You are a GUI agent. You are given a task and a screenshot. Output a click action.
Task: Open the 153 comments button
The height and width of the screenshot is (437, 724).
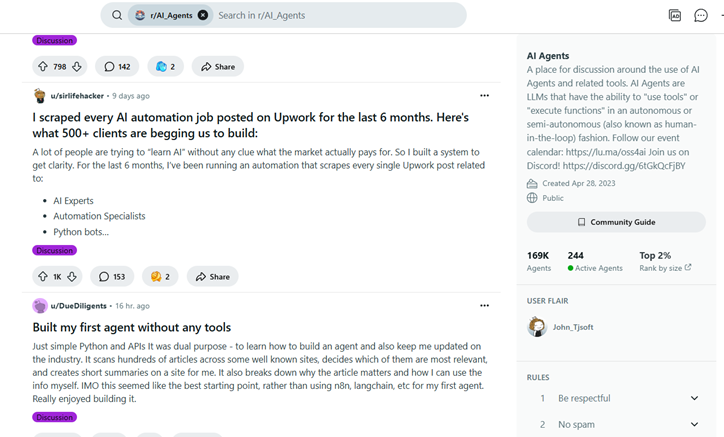[112, 276]
